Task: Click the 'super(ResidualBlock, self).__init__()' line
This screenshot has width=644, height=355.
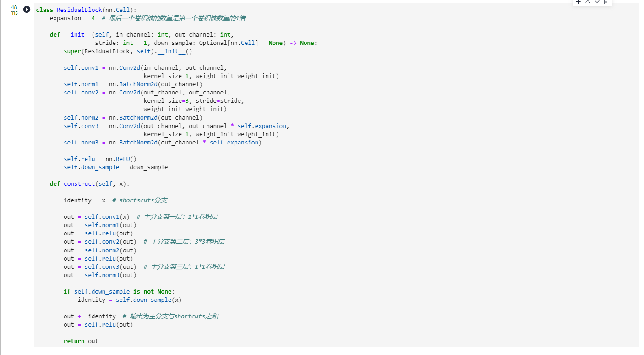Action: 128,51
